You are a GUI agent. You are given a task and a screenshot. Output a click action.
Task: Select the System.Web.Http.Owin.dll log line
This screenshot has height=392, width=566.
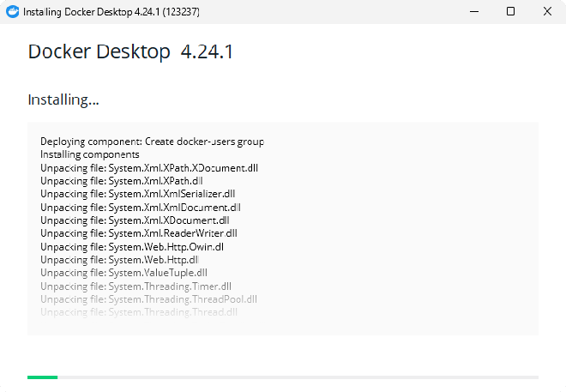132,247
